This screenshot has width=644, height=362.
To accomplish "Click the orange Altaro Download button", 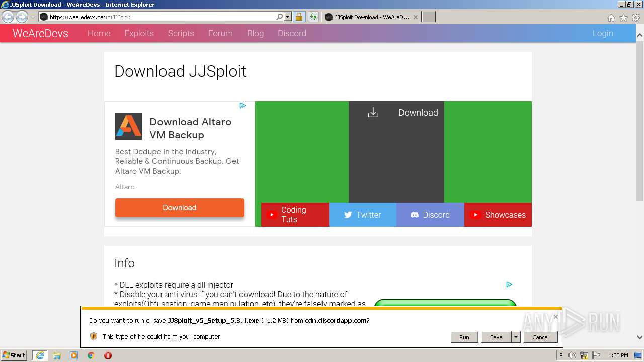I will click(x=180, y=208).
